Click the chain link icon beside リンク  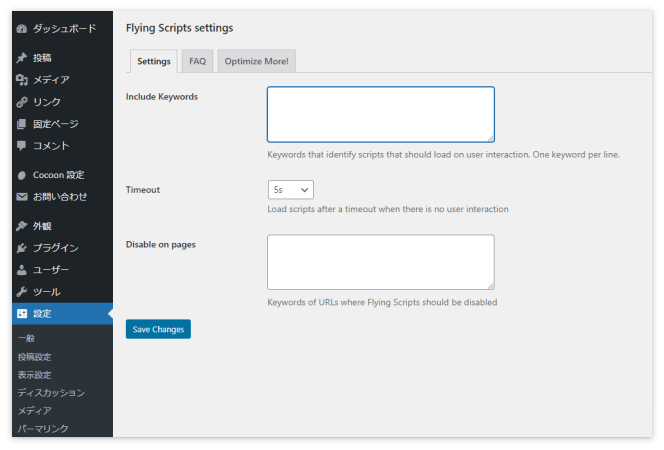22,102
